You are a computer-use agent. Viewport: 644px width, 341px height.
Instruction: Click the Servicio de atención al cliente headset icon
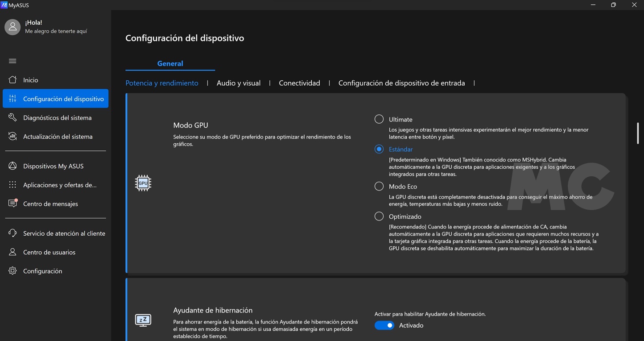12,233
